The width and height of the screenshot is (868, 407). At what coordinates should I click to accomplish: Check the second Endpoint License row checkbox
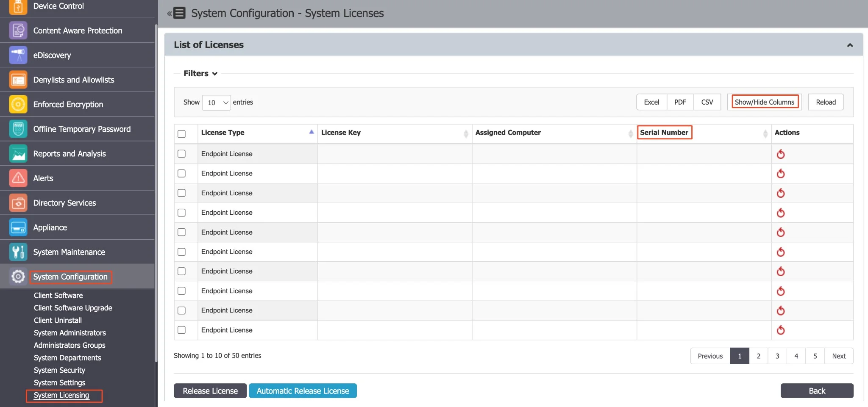pos(181,173)
